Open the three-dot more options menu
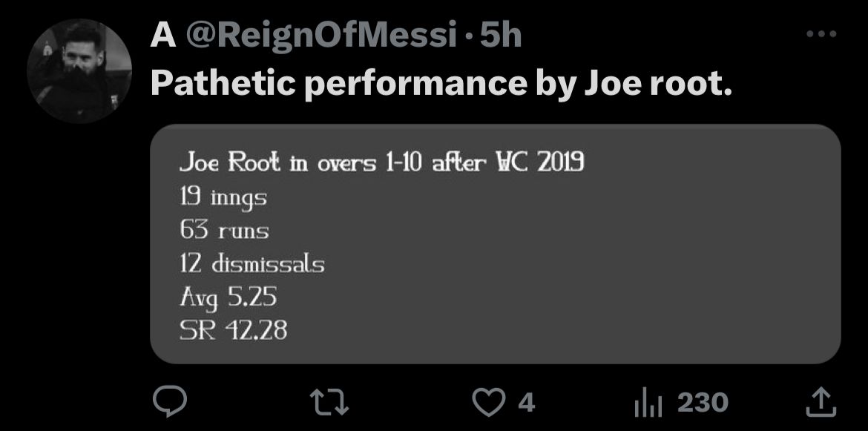868x431 pixels. pyautogui.click(x=821, y=34)
